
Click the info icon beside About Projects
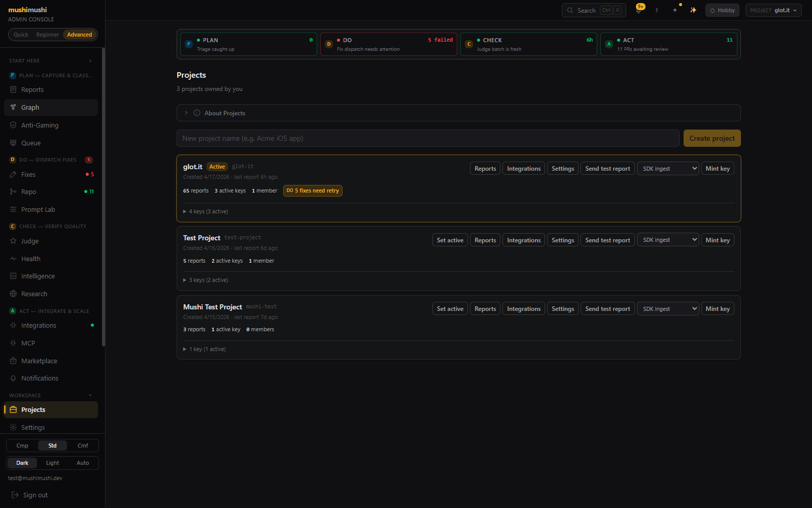click(197, 113)
